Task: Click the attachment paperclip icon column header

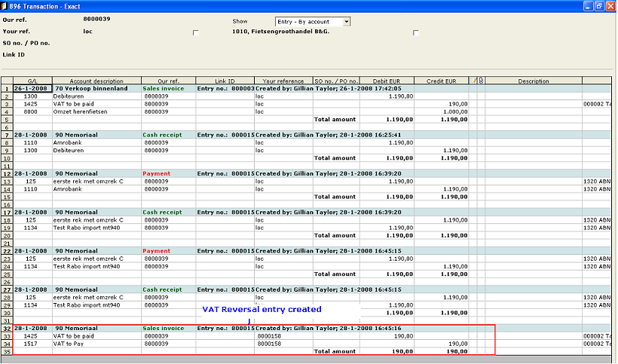Action: click(x=481, y=81)
